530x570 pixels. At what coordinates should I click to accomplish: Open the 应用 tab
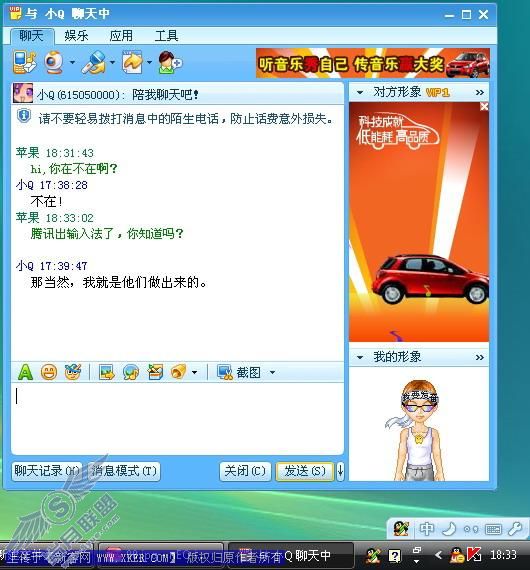coord(121,36)
